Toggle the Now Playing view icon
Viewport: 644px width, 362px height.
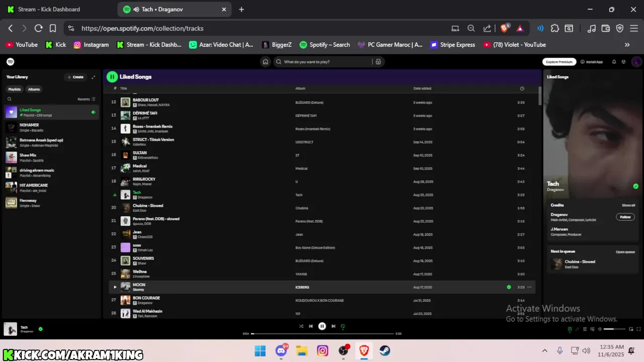click(x=570, y=329)
